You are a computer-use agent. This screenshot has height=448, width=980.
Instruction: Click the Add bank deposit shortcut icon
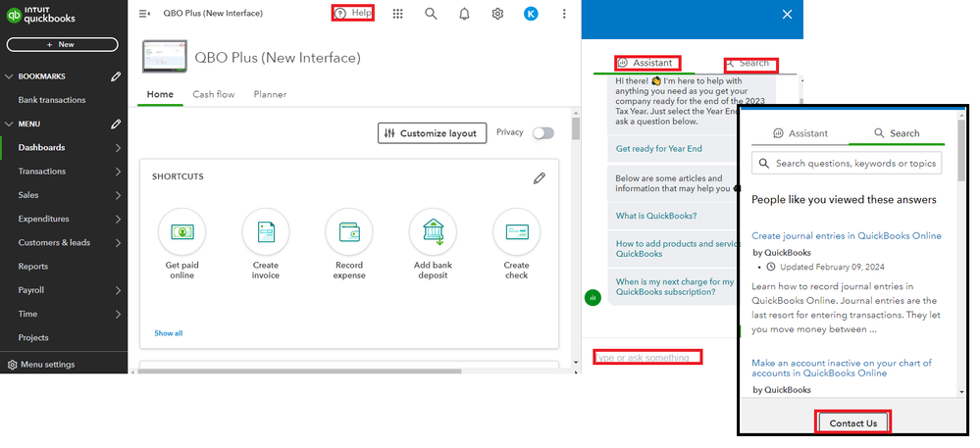(433, 231)
